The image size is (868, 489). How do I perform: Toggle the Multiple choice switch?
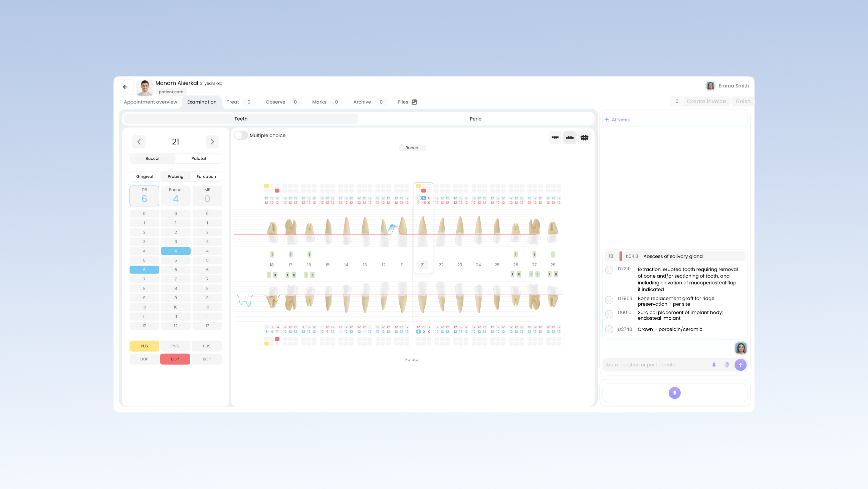pos(241,135)
